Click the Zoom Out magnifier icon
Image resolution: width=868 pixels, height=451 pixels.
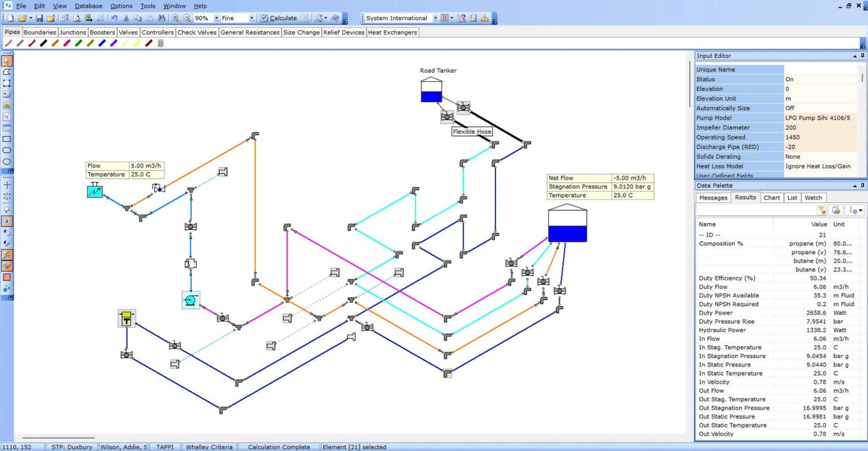pyautogui.click(x=187, y=19)
